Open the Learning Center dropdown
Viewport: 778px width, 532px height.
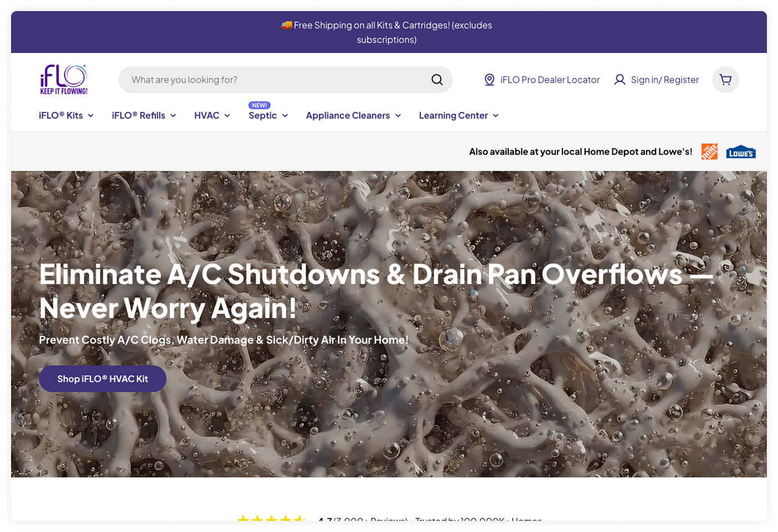(x=458, y=115)
